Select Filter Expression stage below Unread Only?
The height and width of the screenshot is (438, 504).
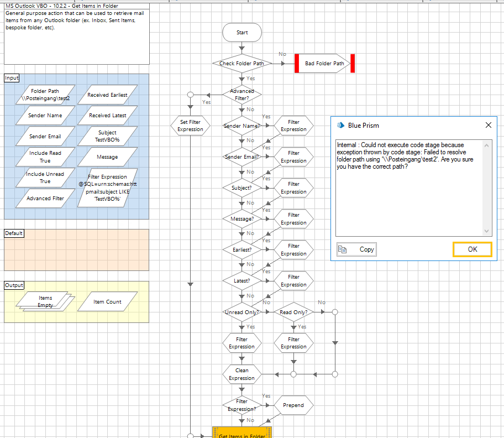tap(242, 343)
